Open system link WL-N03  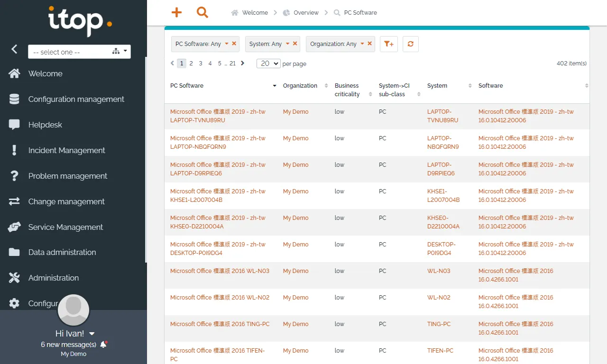point(439,271)
